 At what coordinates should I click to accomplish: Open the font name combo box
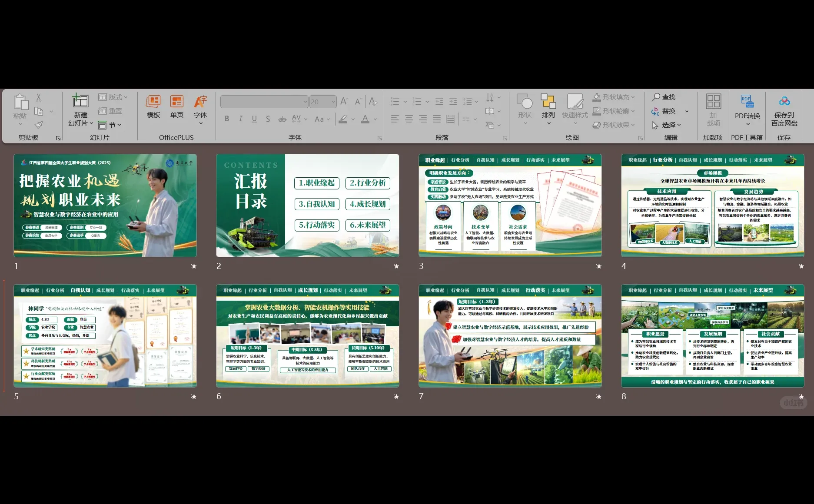[264, 102]
